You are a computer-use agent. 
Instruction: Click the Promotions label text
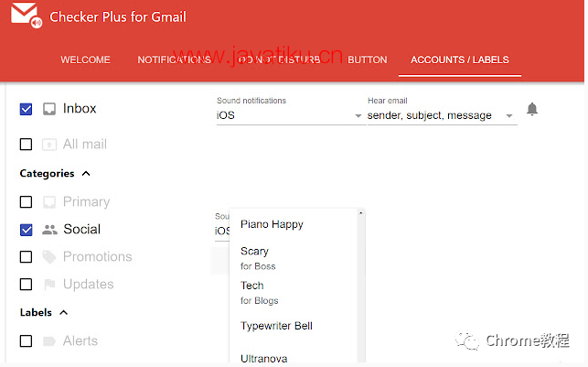click(98, 256)
